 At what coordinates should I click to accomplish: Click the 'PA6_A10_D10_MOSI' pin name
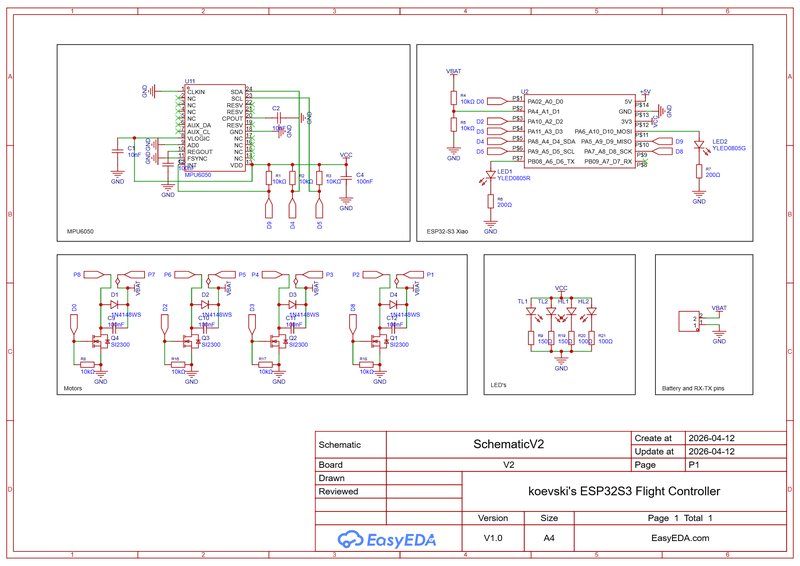(x=603, y=132)
